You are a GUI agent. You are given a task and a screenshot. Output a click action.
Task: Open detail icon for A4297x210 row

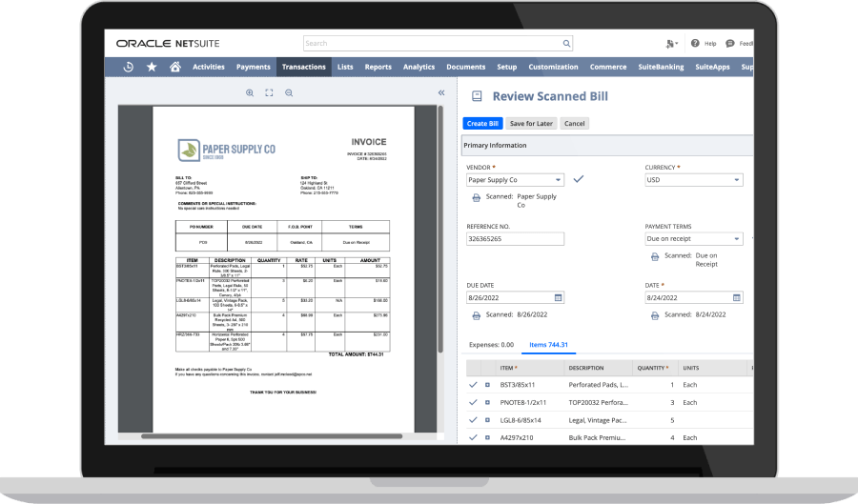click(x=487, y=438)
